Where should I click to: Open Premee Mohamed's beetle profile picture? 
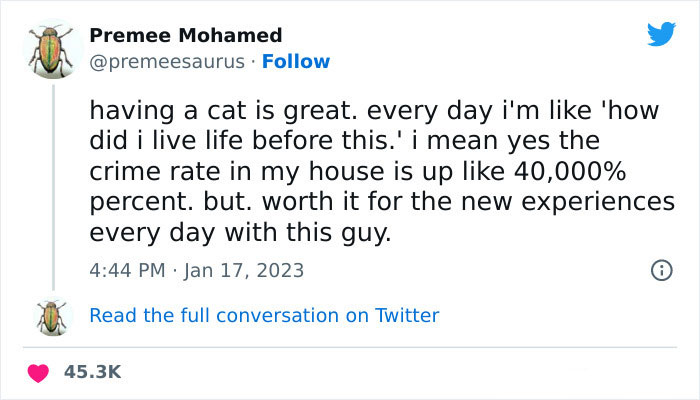click(46, 48)
